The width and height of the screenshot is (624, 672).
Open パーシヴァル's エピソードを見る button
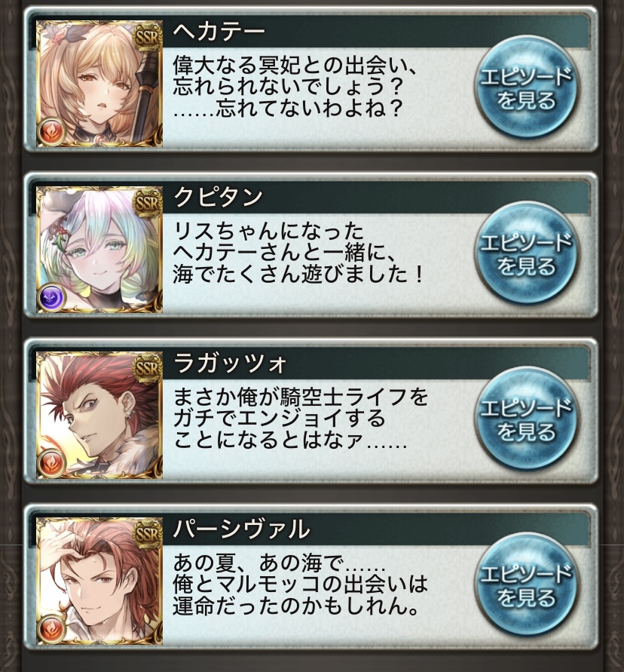pyautogui.click(x=526, y=585)
